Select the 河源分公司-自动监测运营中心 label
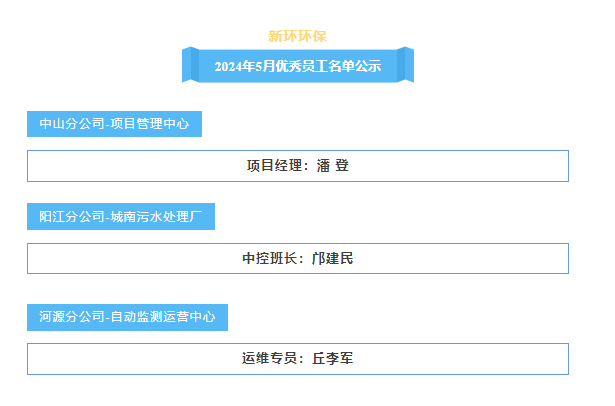615x406 pixels. pos(127,317)
